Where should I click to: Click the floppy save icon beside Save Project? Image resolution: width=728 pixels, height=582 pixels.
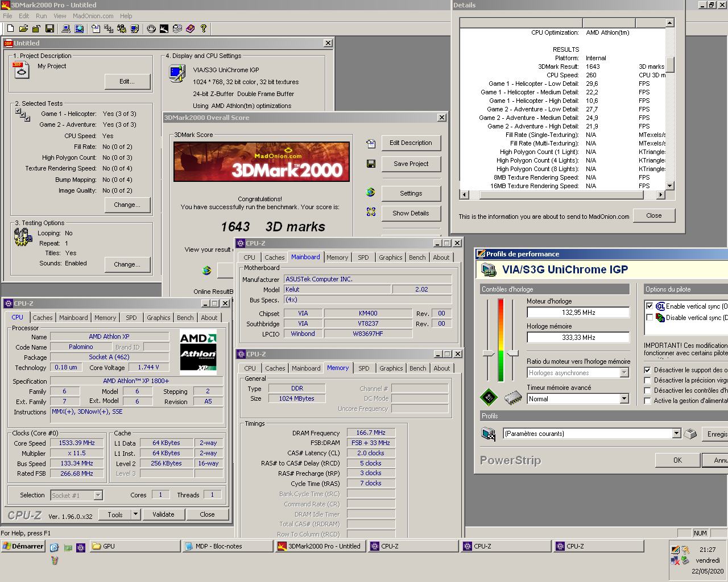coord(371,164)
